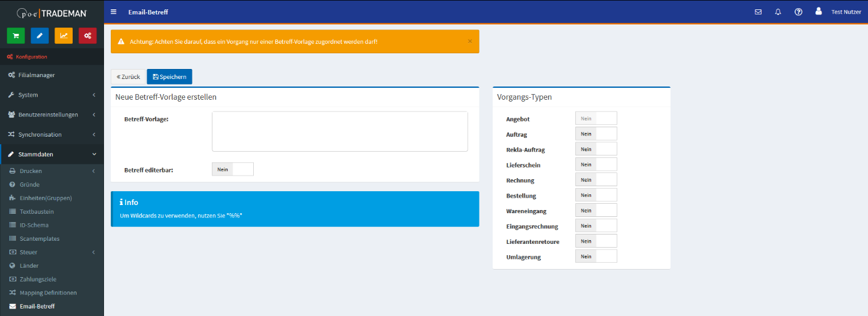Expand the System sidebar menu
Screen dimensions: 868x316
click(51, 95)
